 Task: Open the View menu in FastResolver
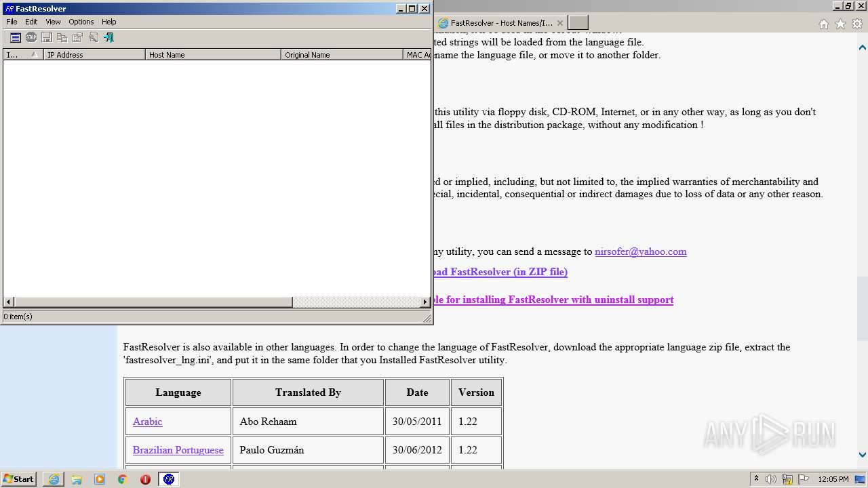pyautogui.click(x=53, y=22)
